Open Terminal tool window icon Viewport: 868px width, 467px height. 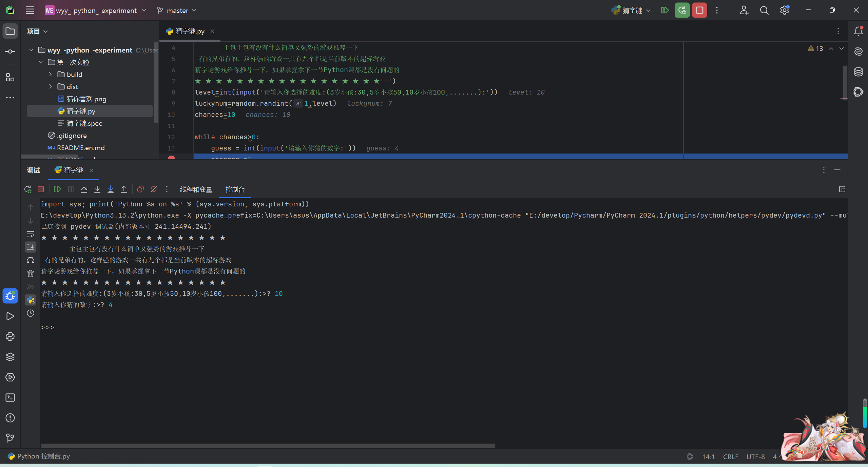(10, 398)
